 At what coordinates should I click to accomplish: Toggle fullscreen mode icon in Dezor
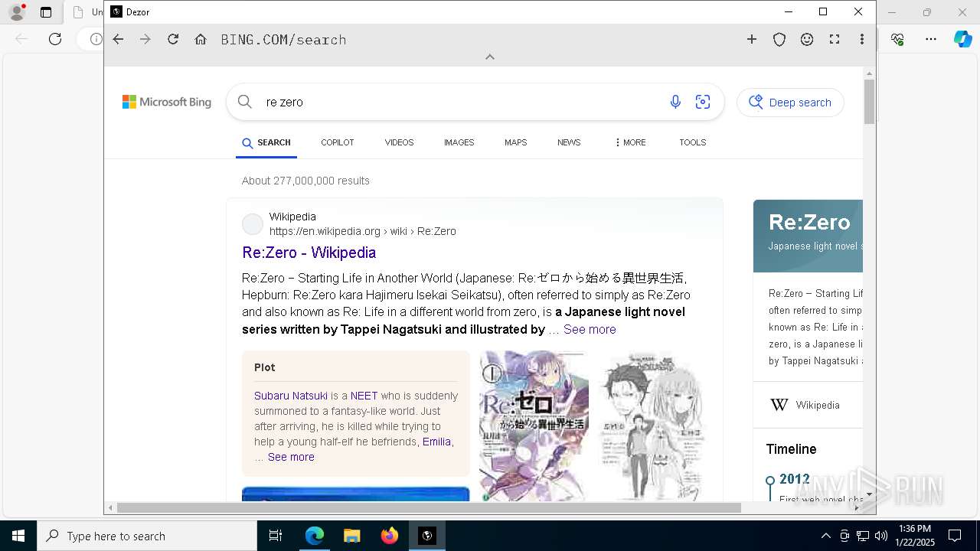coord(835,39)
